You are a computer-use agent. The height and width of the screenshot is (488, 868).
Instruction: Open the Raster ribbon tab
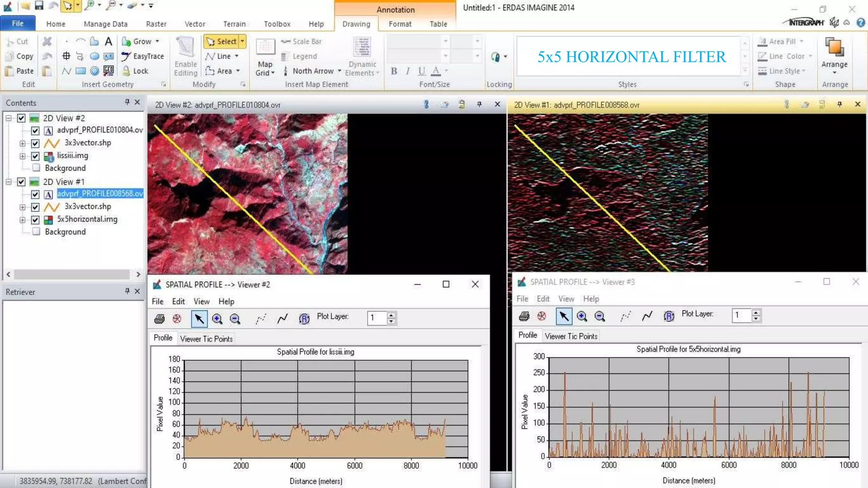156,24
